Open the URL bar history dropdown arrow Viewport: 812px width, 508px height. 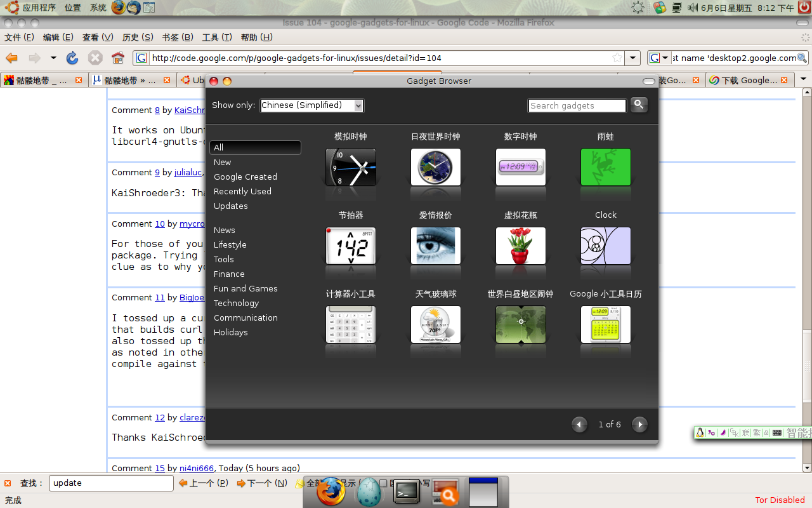[x=632, y=58]
